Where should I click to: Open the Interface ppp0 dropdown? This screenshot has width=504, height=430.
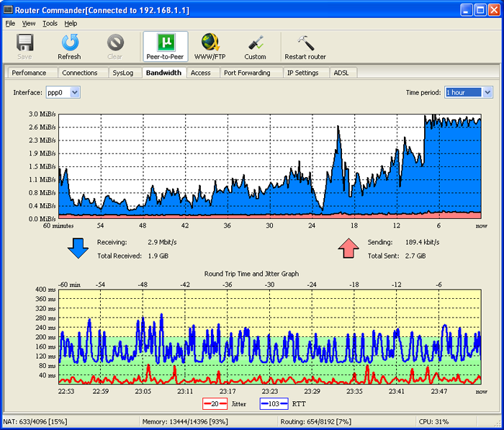[63, 92]
